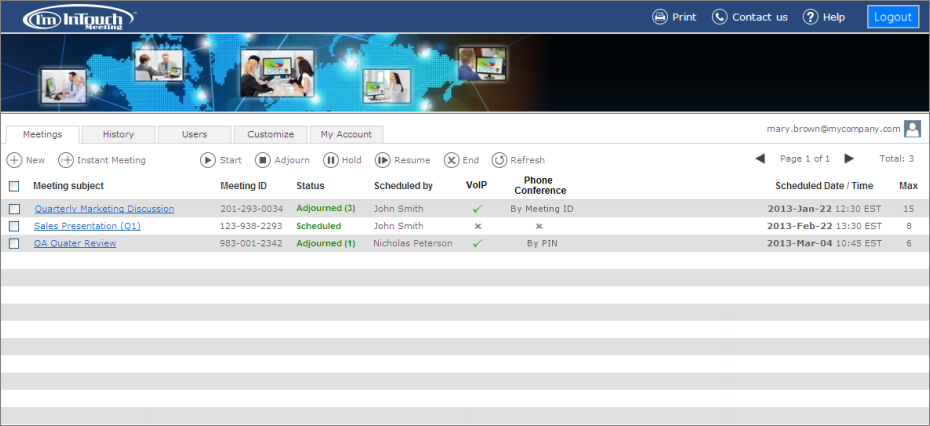End the meeting using End icon
930x426 pixels.
[451, 160]
